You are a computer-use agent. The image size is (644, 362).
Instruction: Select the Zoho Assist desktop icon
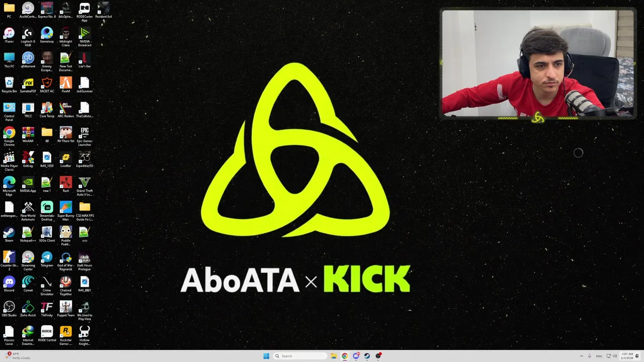(28, 309)
